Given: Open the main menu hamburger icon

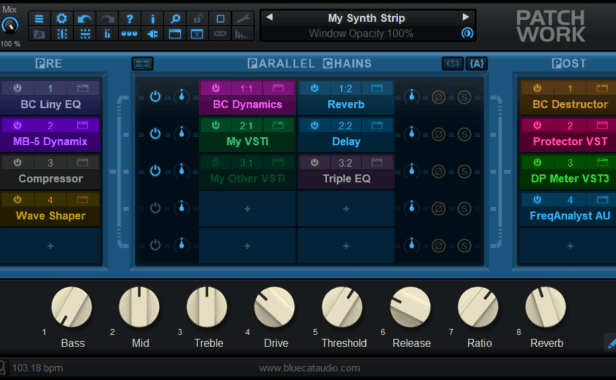Looking at the screenshot, I should coord(39,18).
